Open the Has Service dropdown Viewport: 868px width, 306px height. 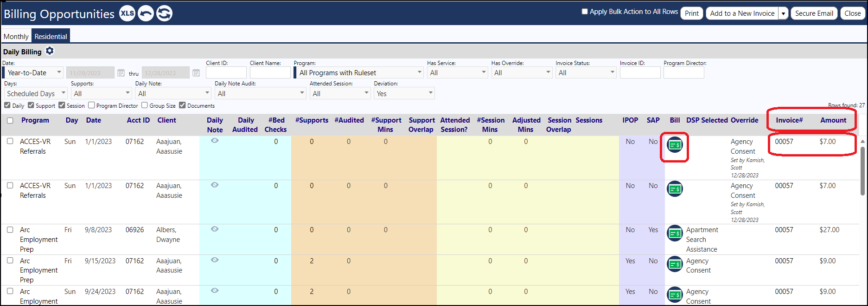click(x=457, y=72)
